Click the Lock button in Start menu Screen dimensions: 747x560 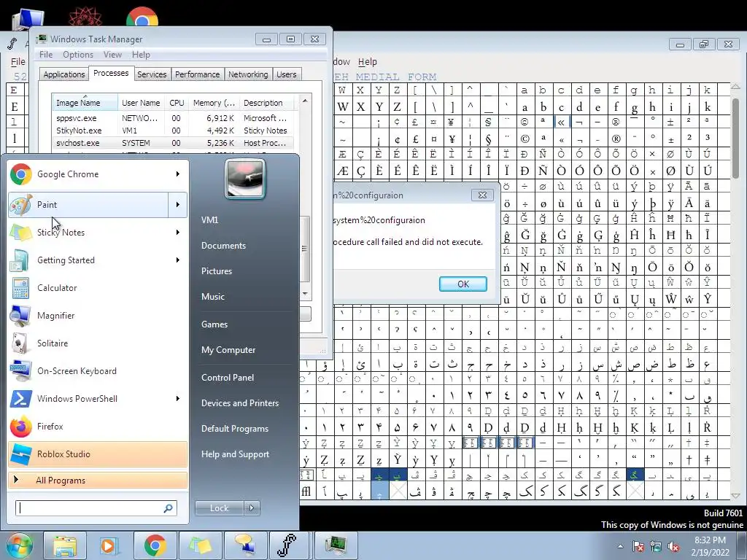click(x=219, y=508)
